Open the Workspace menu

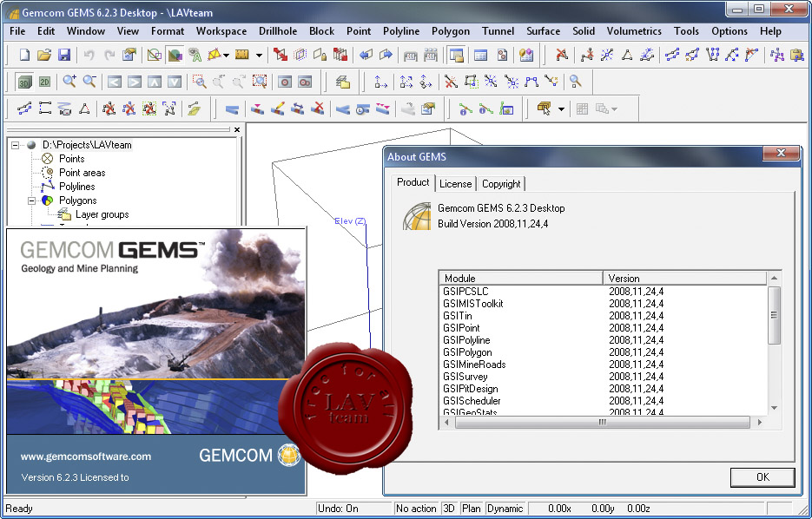[221, 31]
